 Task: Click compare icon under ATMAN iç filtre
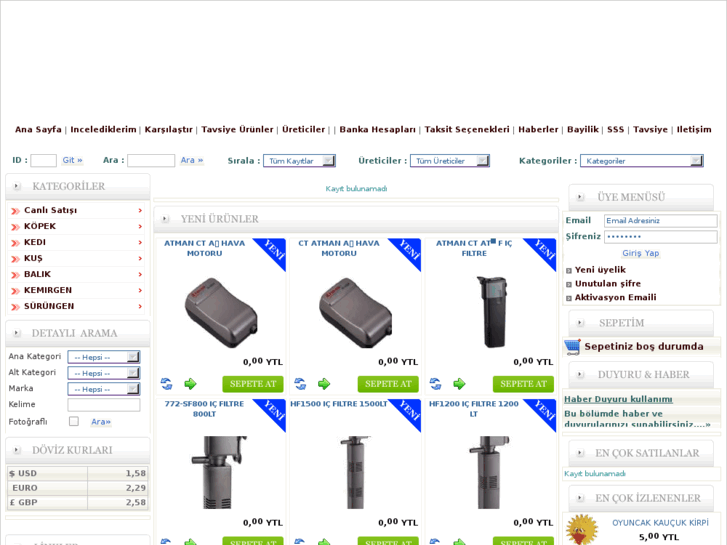click(435, 384)
